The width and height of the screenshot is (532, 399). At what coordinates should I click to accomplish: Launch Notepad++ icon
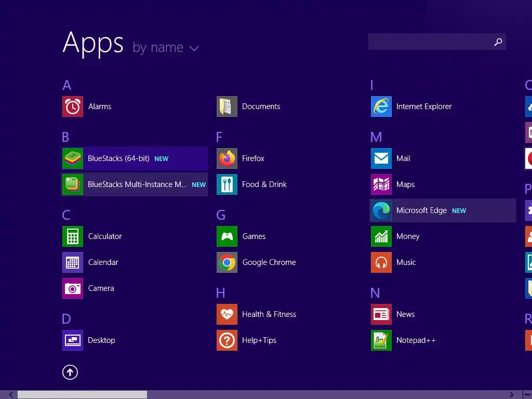click(381, 340)
